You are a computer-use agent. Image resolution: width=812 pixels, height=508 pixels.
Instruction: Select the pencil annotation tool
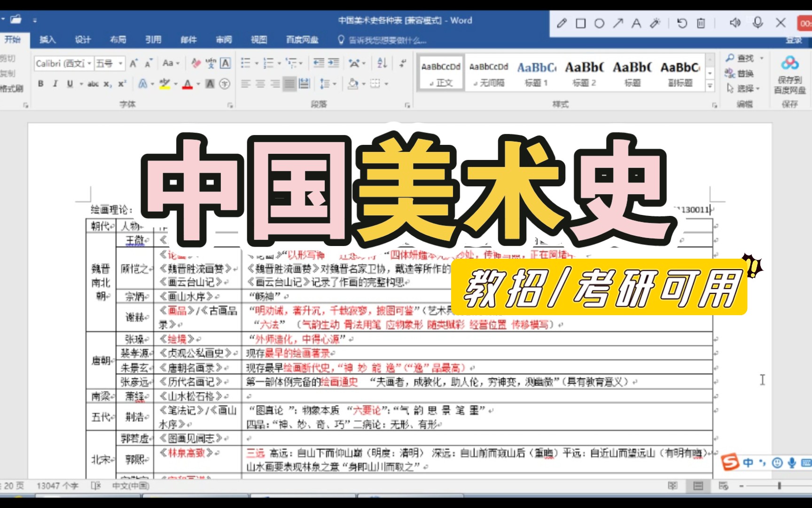coord(562,23)
